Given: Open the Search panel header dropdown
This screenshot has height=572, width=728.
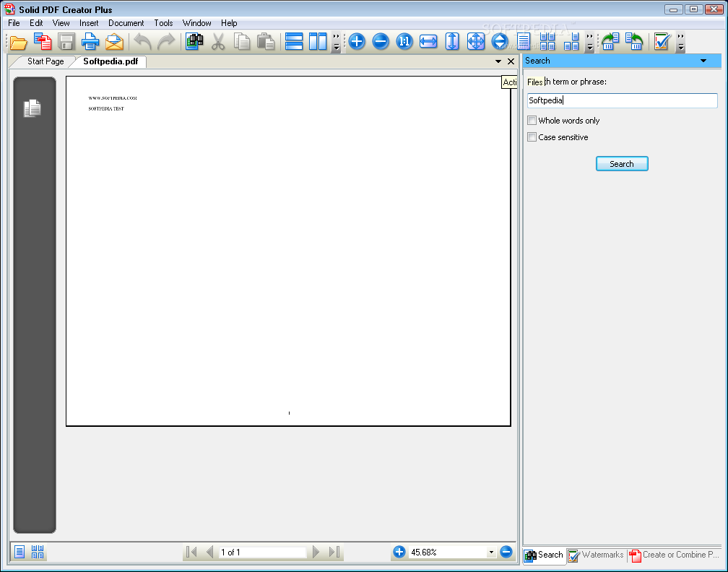Looking at the screenshot, I should 703,61.
